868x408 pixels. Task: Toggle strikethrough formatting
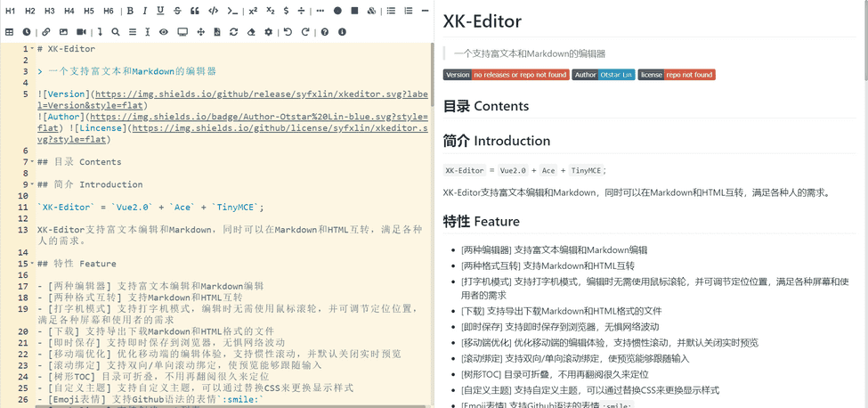point(177,11)
